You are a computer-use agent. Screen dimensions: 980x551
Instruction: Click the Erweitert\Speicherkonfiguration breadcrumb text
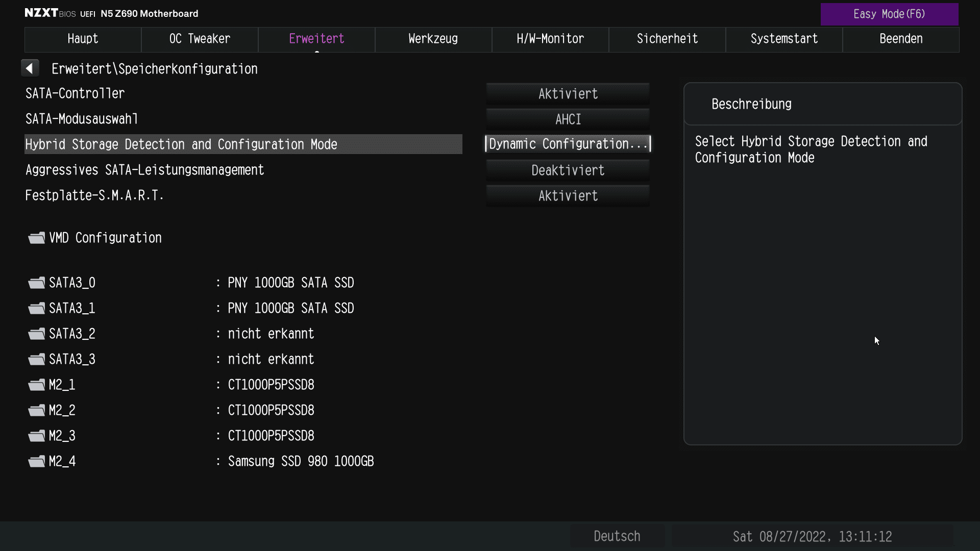155,69
